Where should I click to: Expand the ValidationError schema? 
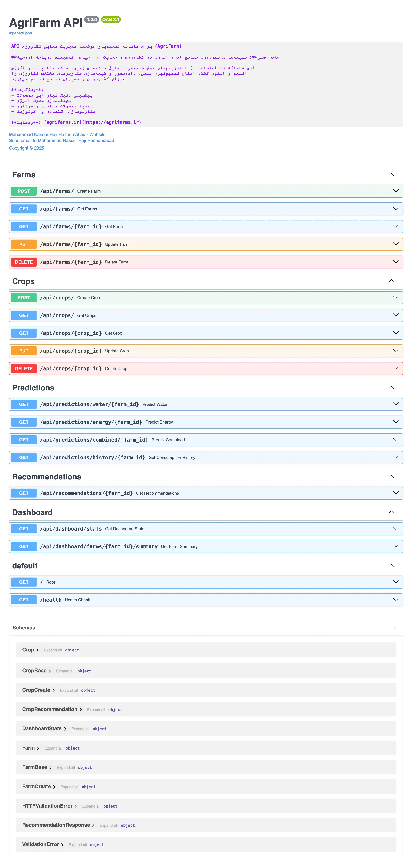coord(62,845)
